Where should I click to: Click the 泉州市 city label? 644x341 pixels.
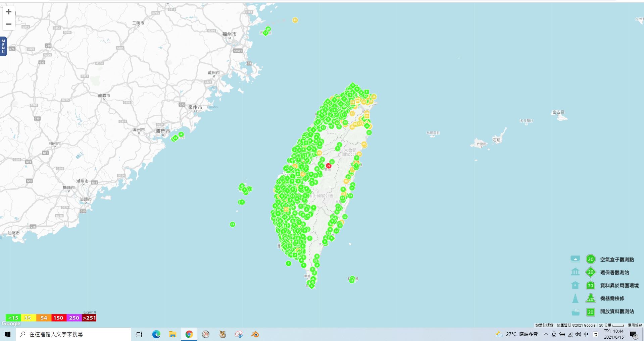pyautogui.click(x=195, y=107)
